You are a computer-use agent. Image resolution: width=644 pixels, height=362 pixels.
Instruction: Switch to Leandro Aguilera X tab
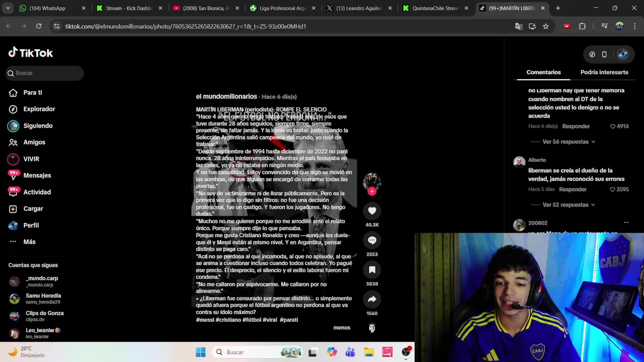pos(359,8)
